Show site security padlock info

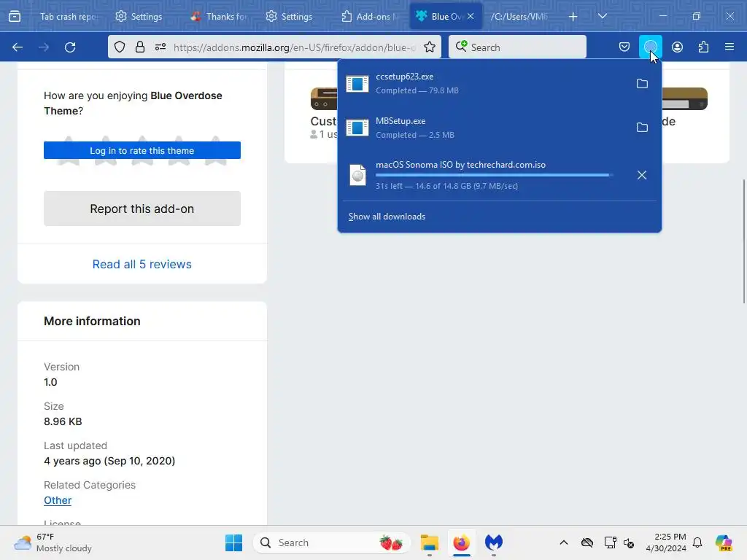tap(139, 47)
